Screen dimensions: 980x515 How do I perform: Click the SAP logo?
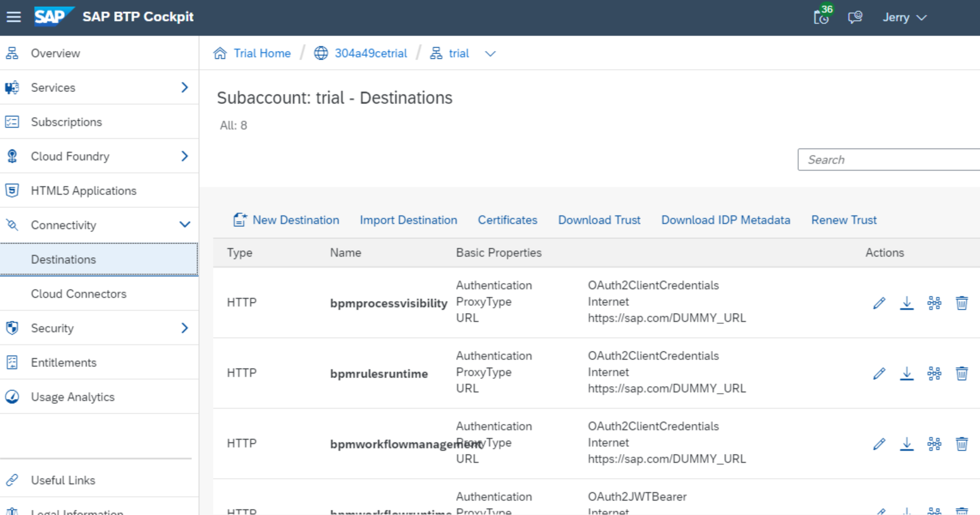click(53, 17)
